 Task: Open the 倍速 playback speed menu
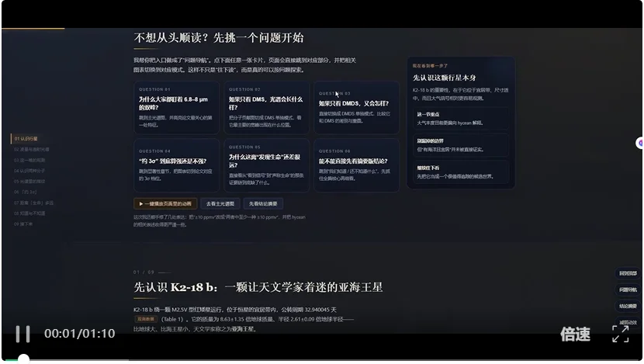(x=576, y=334)
